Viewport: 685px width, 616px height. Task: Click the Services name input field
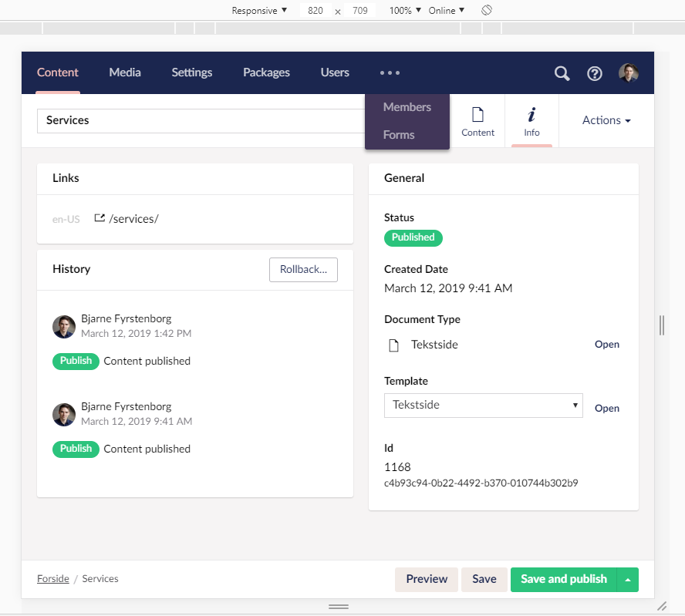pyautogui.click(x=201, y=120)
